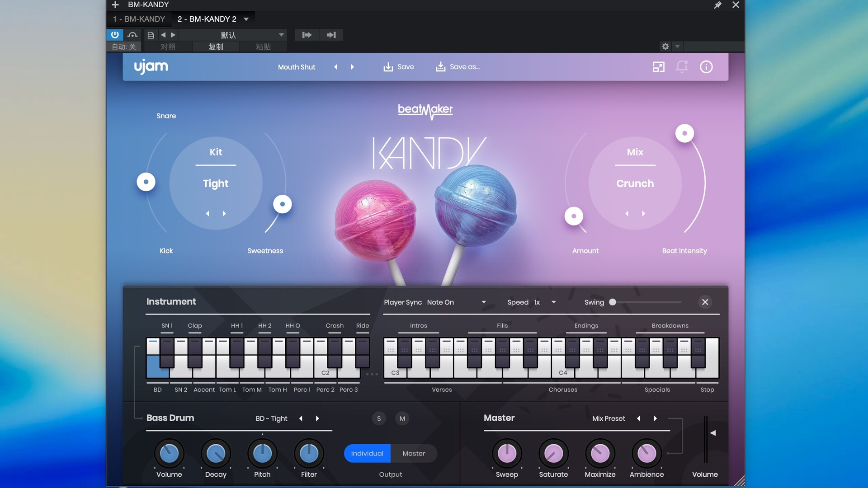Click Save as... button
868x488 pixels.
(458, 67)
